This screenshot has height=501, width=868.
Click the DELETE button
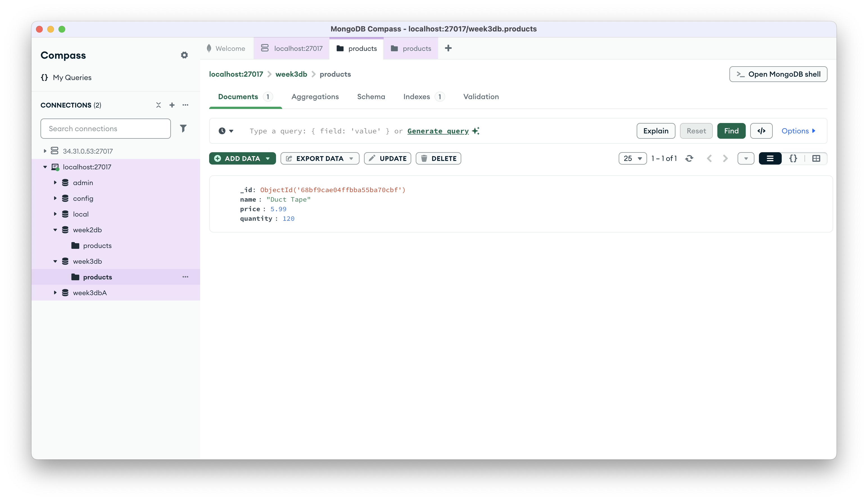438,158
